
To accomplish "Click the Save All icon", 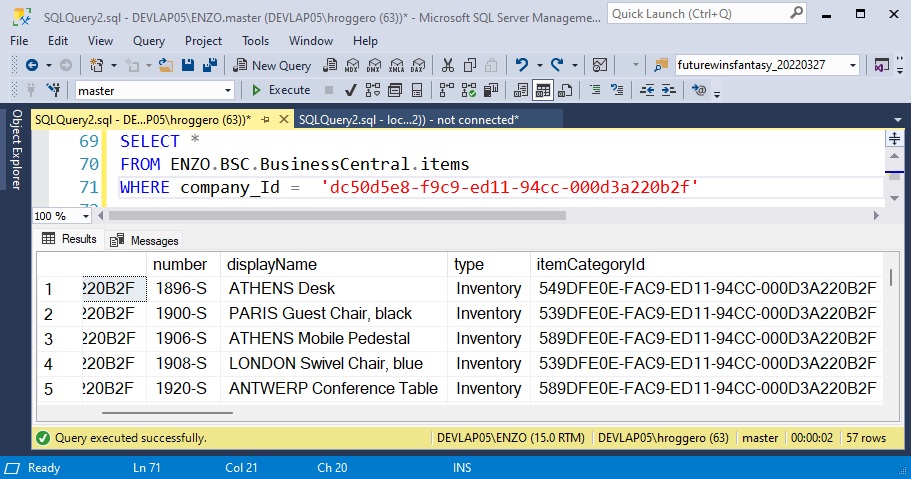I will pyautogui.click(x=210, y=65).
